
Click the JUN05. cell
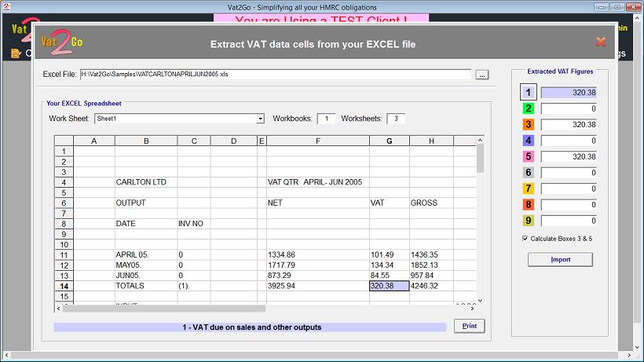click(x=146, y=276)
